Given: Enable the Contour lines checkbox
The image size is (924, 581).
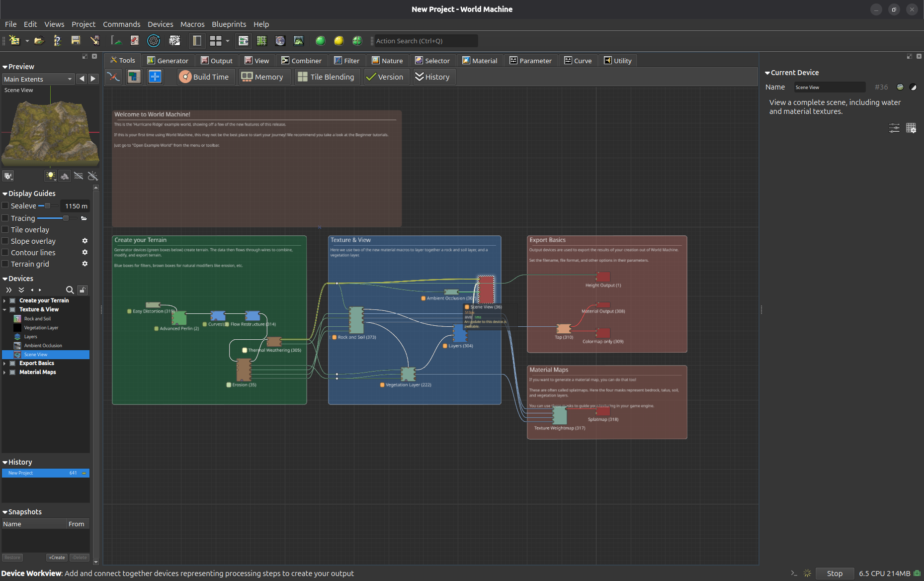Looking at the screenshot, I should (x=5, y=253).
